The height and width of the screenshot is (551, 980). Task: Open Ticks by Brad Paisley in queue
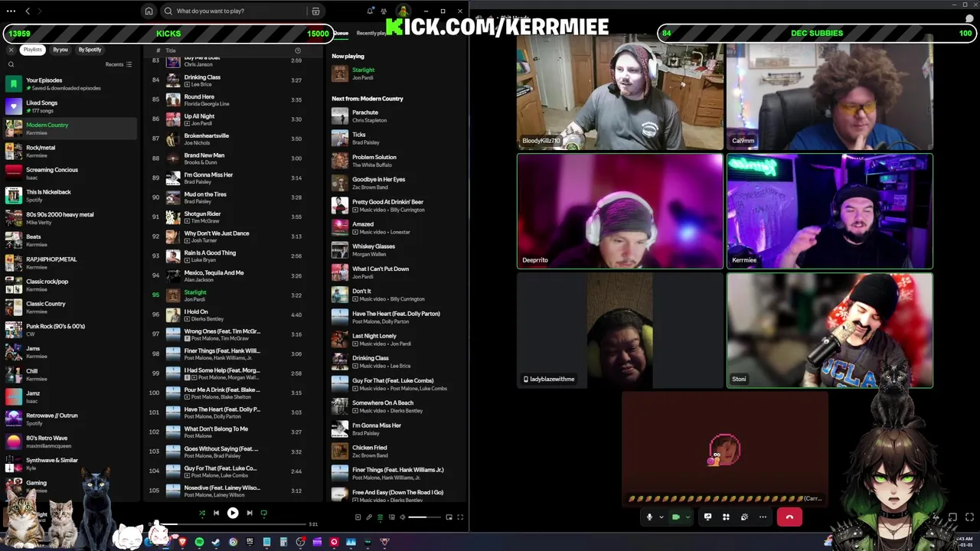click(394, 138)
